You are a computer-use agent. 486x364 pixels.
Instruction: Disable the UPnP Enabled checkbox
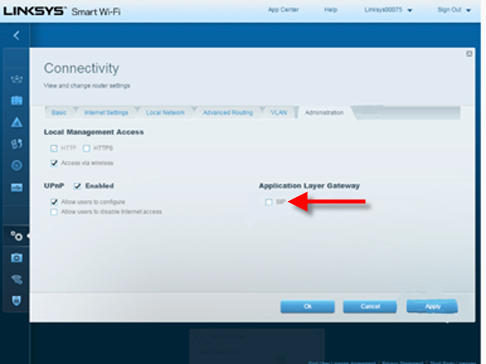coord(77,186)
